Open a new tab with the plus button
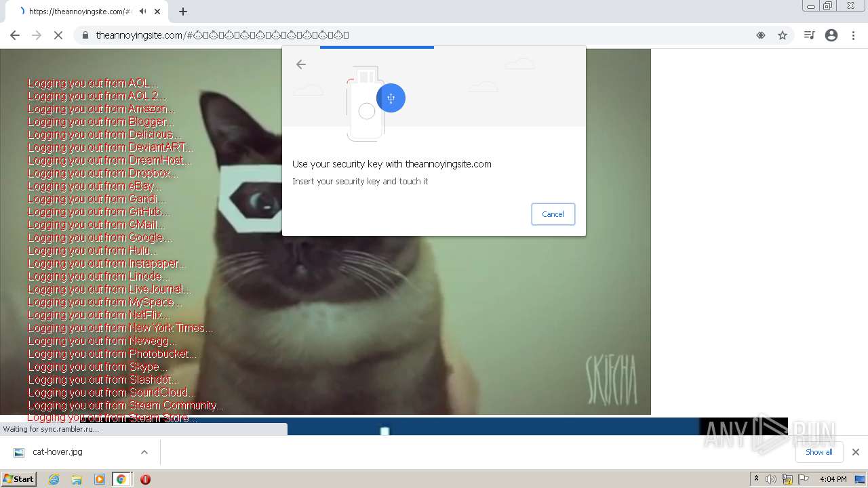The height and width of the screenshot is (488, 868). click(x=182, y=12)
